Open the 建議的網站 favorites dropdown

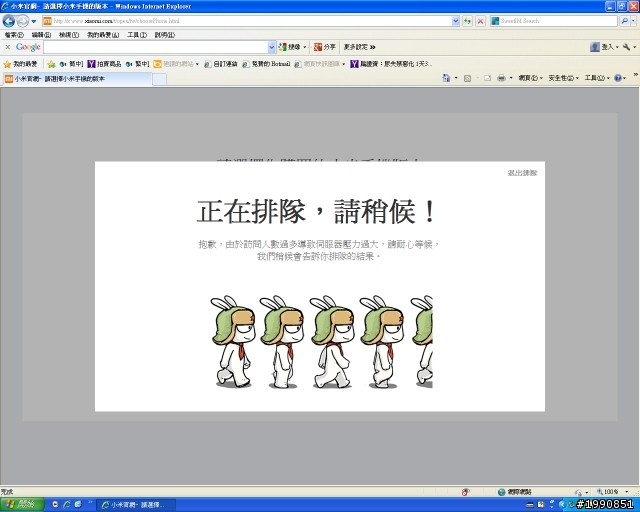[x=176, y=64]
